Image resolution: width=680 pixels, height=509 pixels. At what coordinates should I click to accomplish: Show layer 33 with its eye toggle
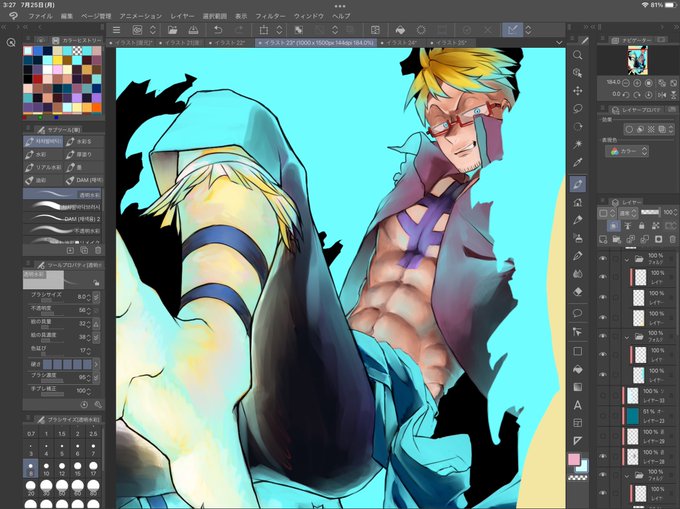point(603,395)
